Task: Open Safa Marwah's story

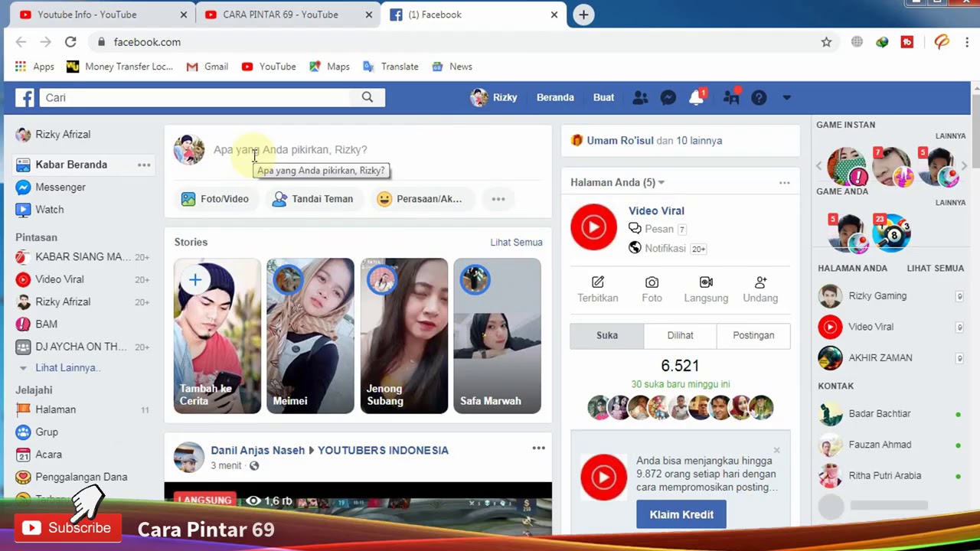Action: (x=497, y=336)
